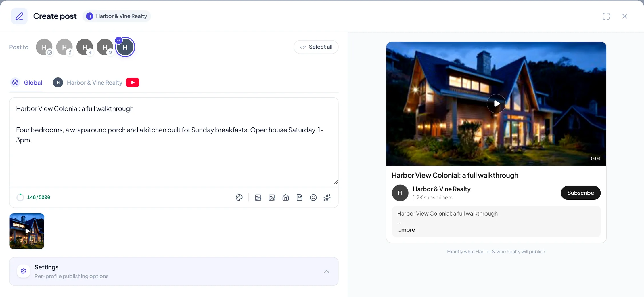Click the 0:04 video duration badge
644x297 pixels.
click(595, 159)
